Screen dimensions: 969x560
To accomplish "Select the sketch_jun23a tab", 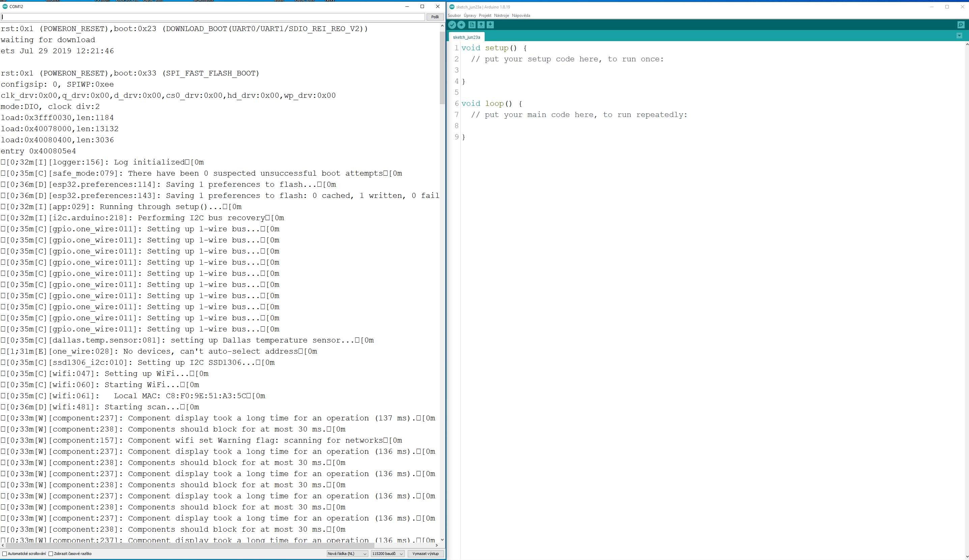I will [466, 37].
